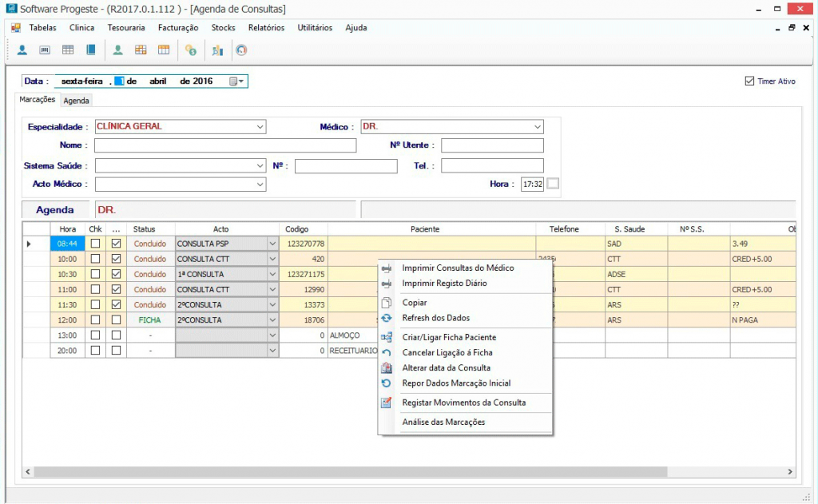Open Acto dropdown for CONSULTA PSP row
818x504 pixels.
point(272,244)
